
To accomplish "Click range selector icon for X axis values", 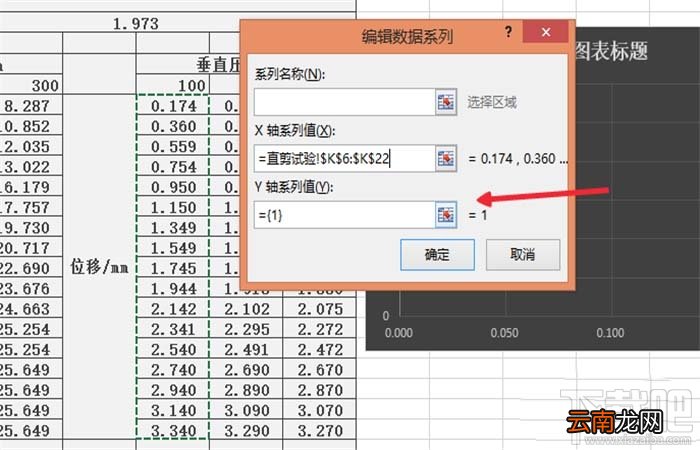I will (x=446, y=158).
